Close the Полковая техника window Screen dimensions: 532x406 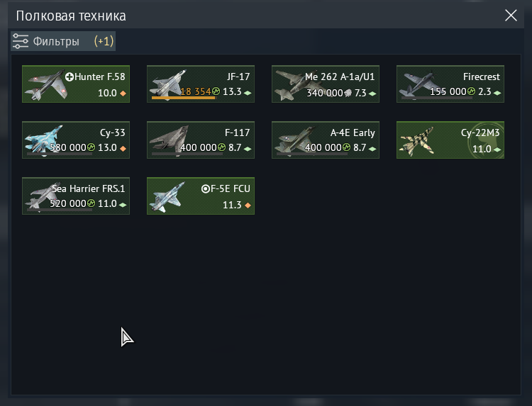tap(511, 16)
